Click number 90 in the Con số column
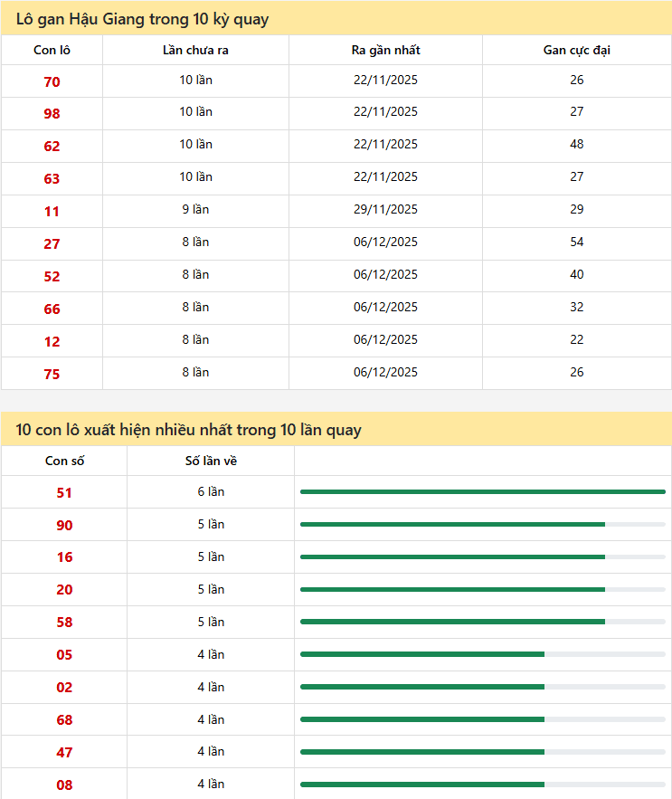Screen dimensions: 672x799 pos(64,526)
